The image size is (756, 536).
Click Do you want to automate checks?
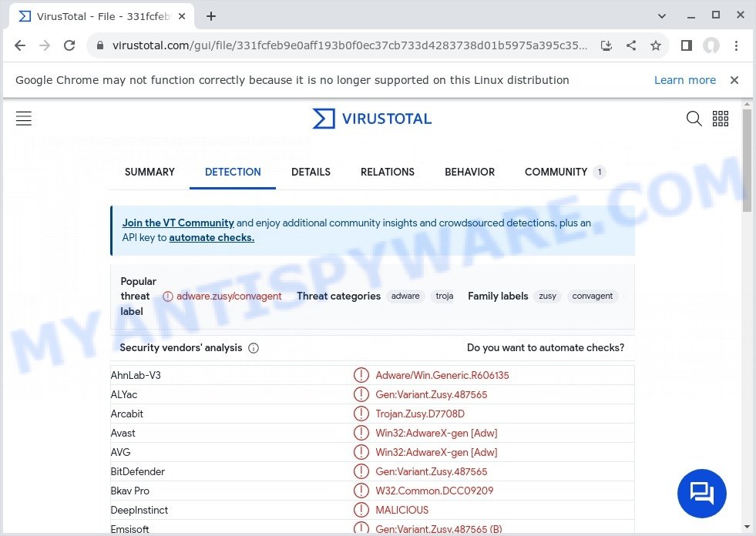[x=546, y=347]
